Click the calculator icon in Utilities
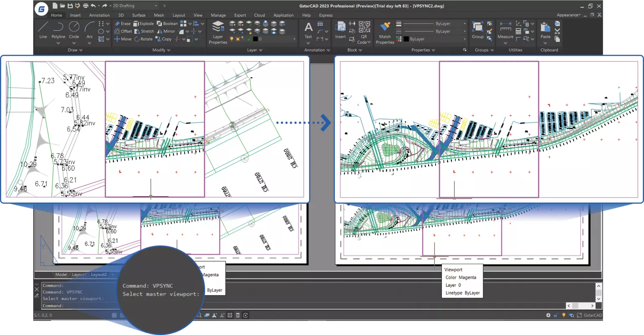Screen dimensions: 644x335 click(x=519, y=31)
